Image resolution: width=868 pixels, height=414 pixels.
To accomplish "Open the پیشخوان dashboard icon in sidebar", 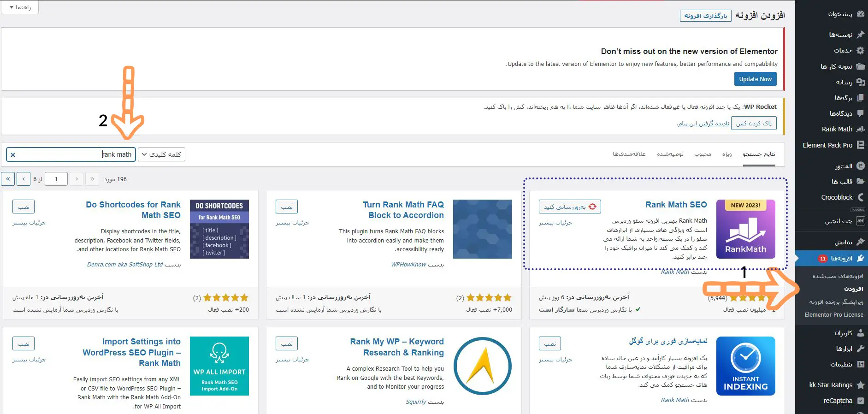I will pos(860,14).
